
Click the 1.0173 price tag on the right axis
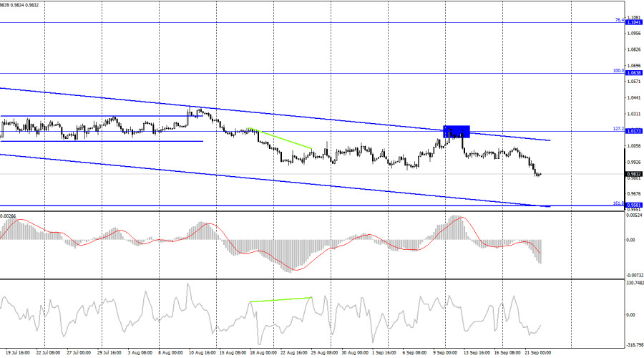634,131
